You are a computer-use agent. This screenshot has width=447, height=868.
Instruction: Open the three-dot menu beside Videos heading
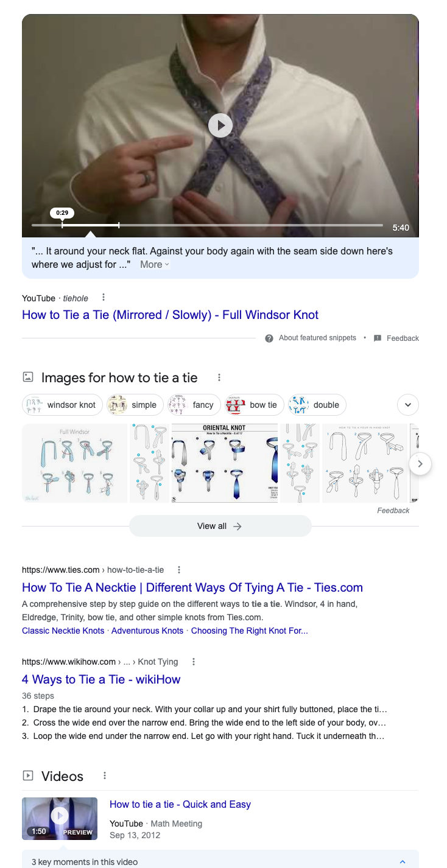[x=105, y=775]
